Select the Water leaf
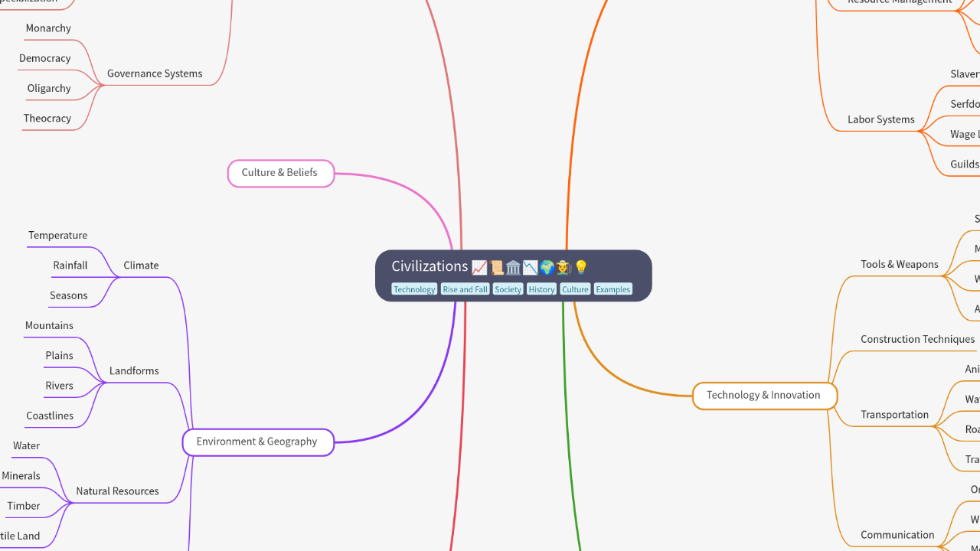Viewport: 980px width, 551px height. point(26,445)
